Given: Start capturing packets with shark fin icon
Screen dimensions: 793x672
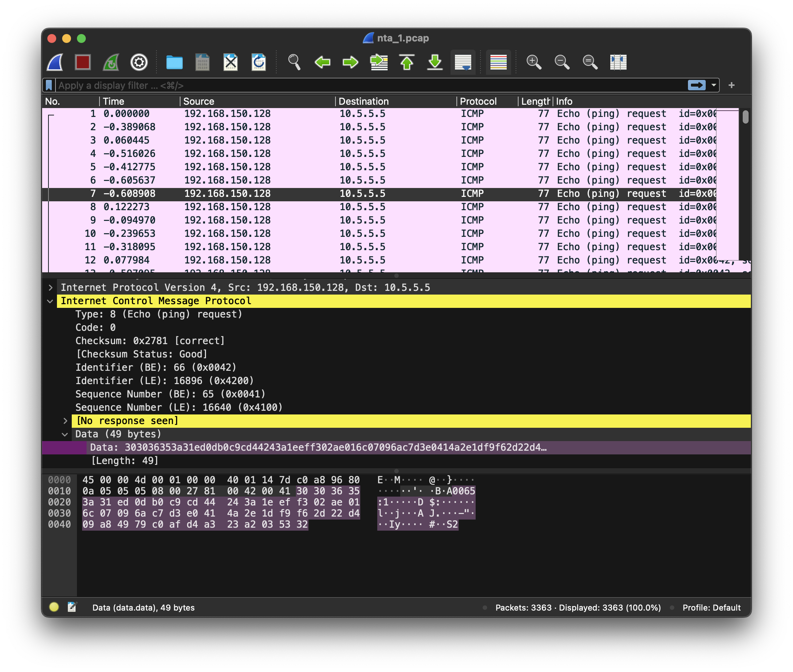Looking at the screenshot, I should point(55,62).
